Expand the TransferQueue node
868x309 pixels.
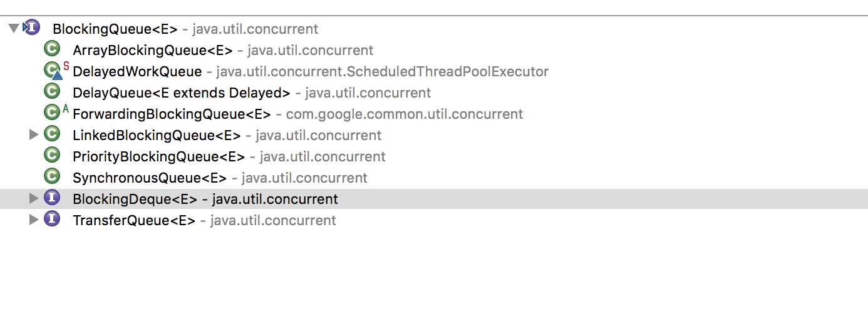click(x=34, y=220)
